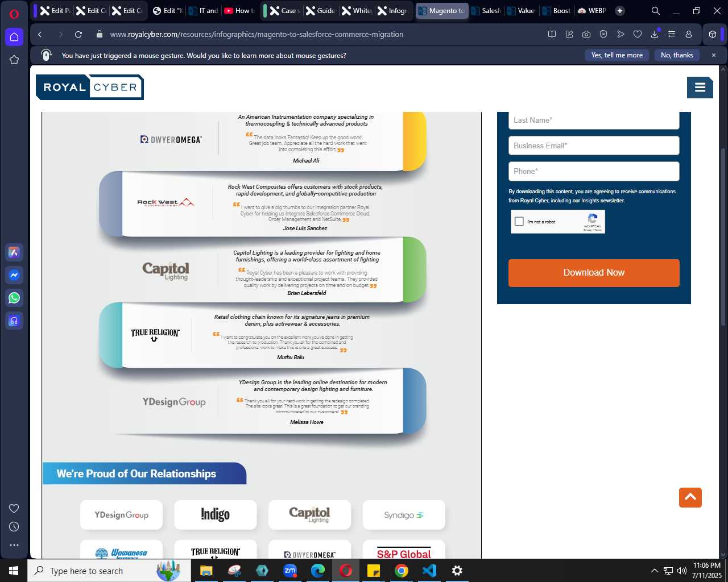Open Google Chrome from the taskbar

(402, 571)
